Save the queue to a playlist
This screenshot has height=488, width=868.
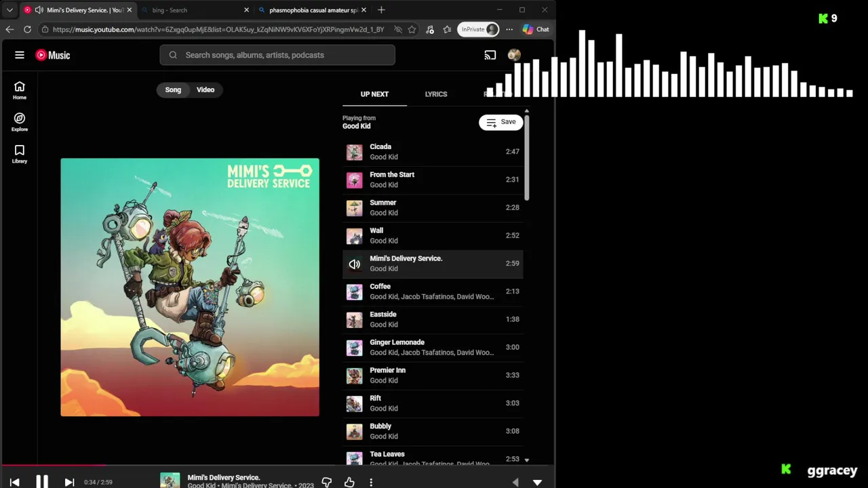[x=501, y=122]
